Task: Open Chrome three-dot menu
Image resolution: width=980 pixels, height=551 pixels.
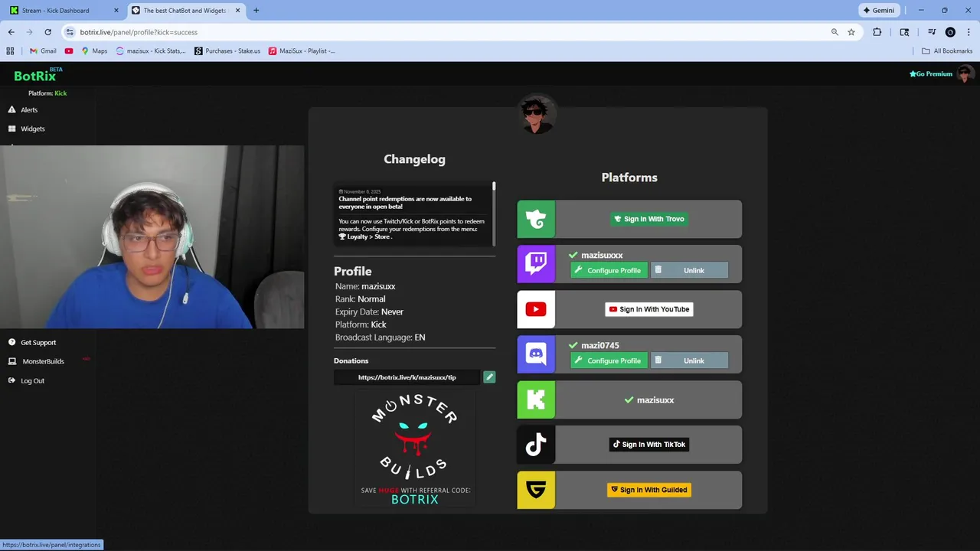Action: 969,32
